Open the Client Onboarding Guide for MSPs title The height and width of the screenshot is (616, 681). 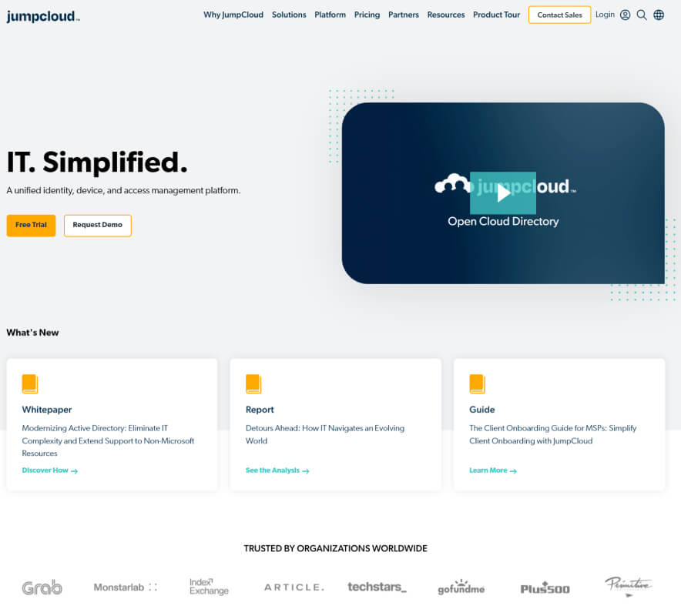tap(552, 434)
